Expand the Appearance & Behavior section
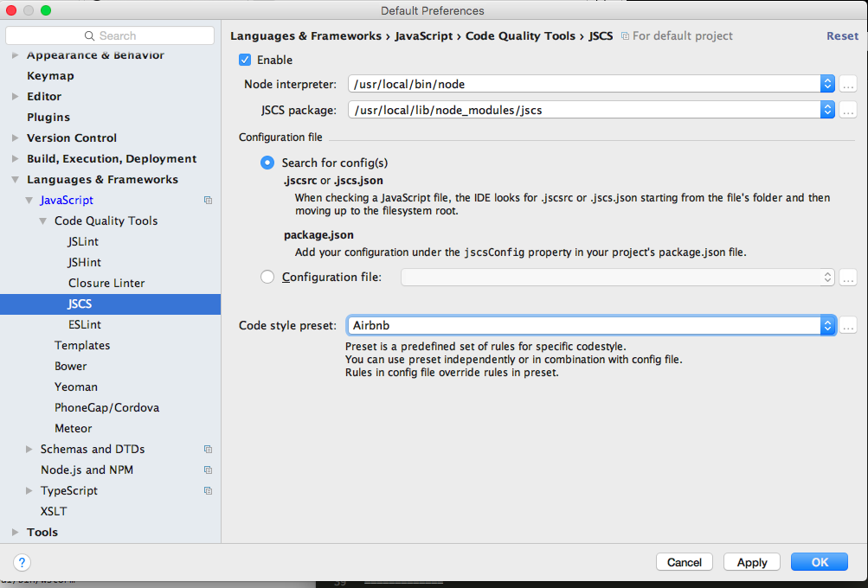Viewport: 868px width, 588px height. coord(16,54)
